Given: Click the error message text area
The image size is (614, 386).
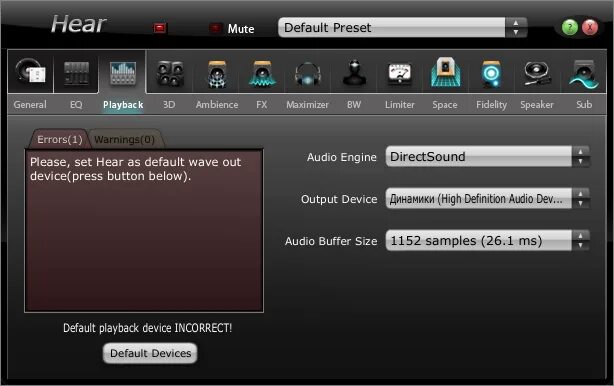Looking at the screenshot, I should (x=144, y=230).
